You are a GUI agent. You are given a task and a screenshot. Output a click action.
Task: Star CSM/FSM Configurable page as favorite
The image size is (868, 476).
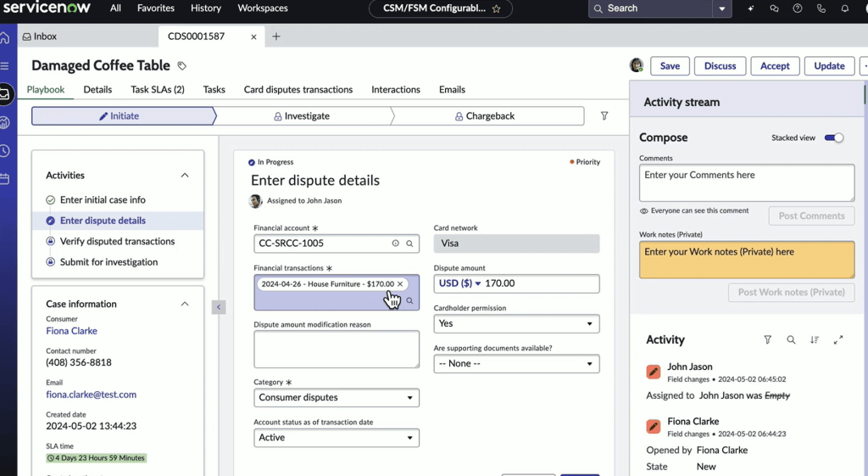pyautogui.click(x=497, y=8)
